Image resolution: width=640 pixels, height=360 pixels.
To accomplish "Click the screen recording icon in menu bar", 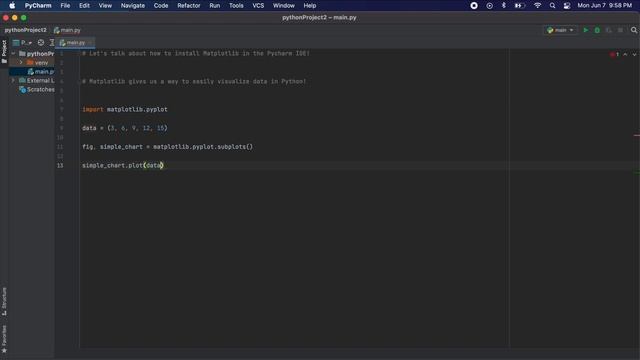I will pyautogui.click(x=474, y=6).
